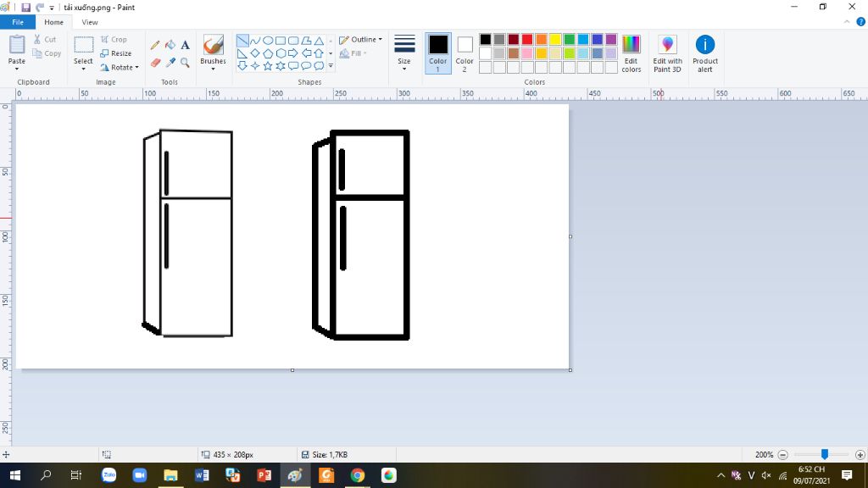The height and width of the screenshot is (488, 868).
Task: Save the file from the quick access toolbar
Action: [x=26, y=8]
